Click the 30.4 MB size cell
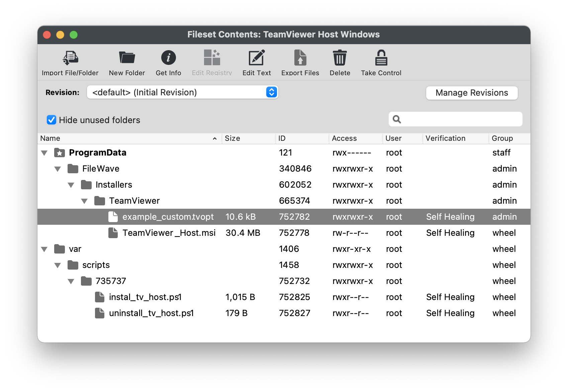This screenshot has height=392, width=568. pyautogui.click(x=243, y=233)
